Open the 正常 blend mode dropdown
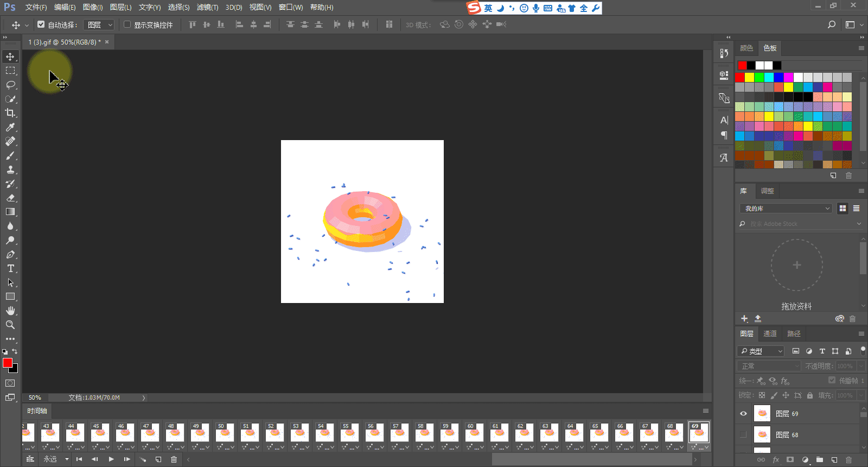The height and width of the screenshot is (467, 868). pyautogui.click(x=769, y=366)
